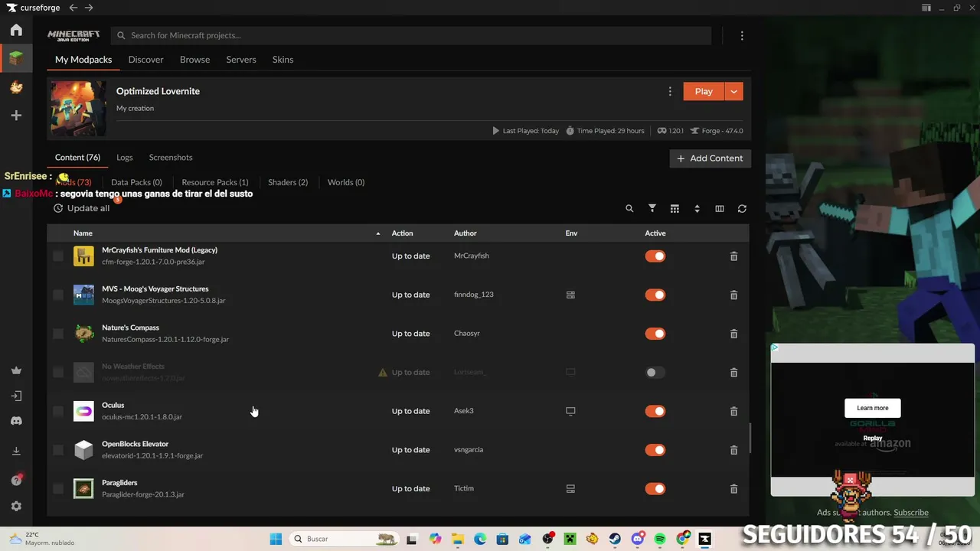Screen dimensions: 980x551
Task: Focus the Search for Minecraft projects field
Action: (x=411, y=35)
